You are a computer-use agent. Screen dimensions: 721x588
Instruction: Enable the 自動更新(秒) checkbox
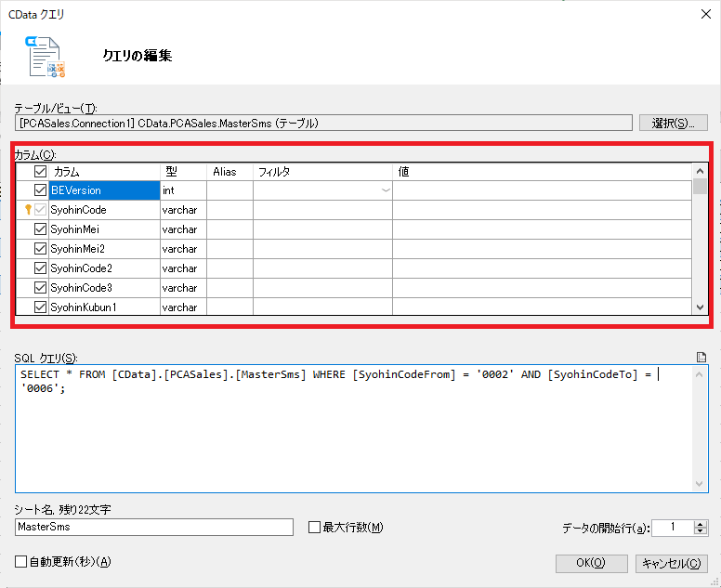20,561
